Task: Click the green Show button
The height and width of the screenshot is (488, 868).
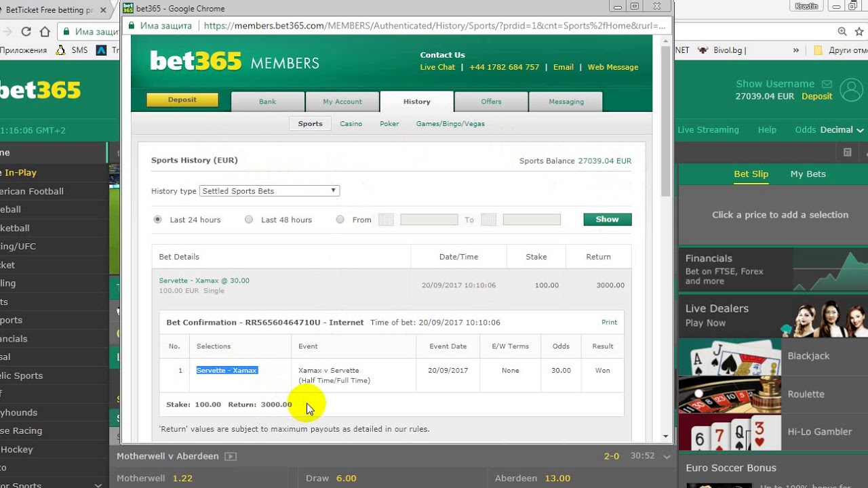Action: pos(607,220)
